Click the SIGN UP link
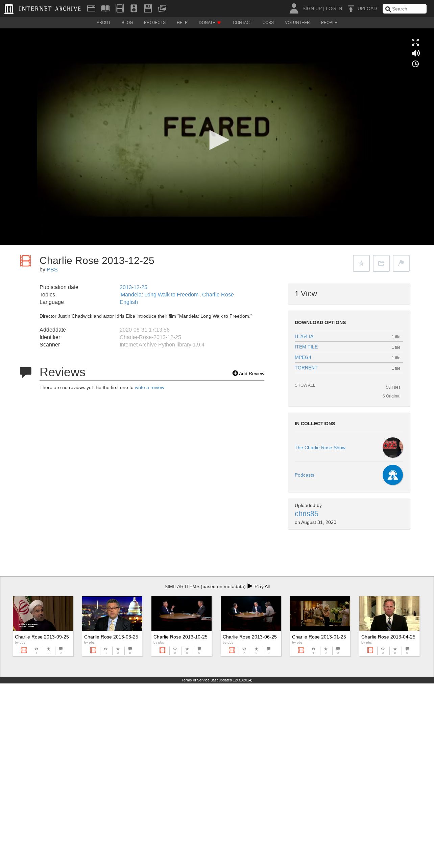Viewport: 434px width, 868px height. click(312, 8)
